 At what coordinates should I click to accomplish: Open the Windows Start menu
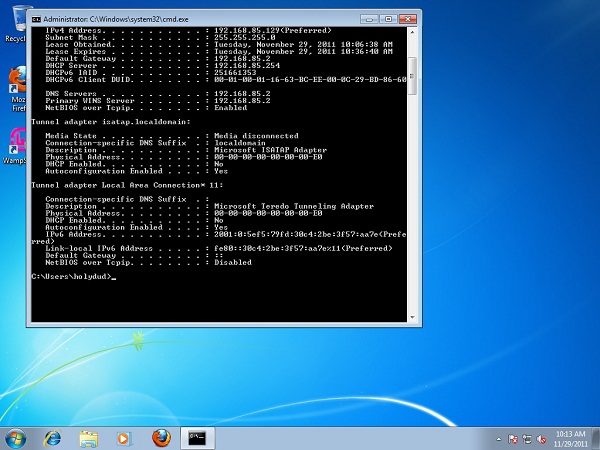(x=17, y=437)
